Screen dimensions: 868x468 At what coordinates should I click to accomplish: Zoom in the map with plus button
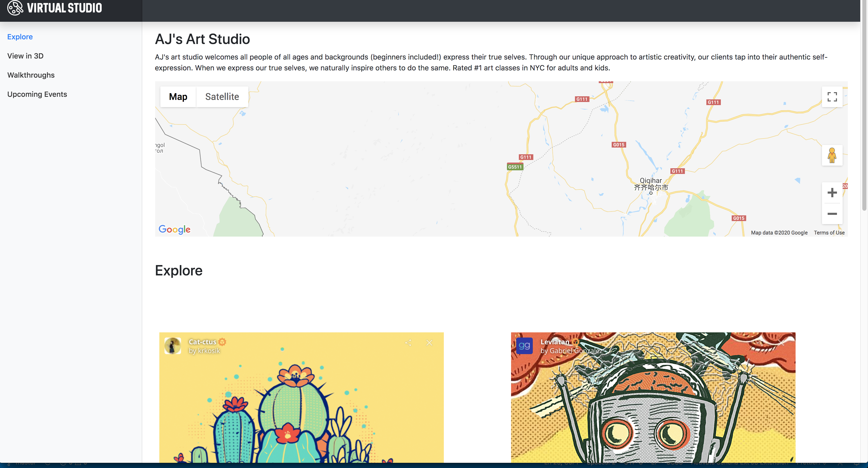[x=832, y=193]
